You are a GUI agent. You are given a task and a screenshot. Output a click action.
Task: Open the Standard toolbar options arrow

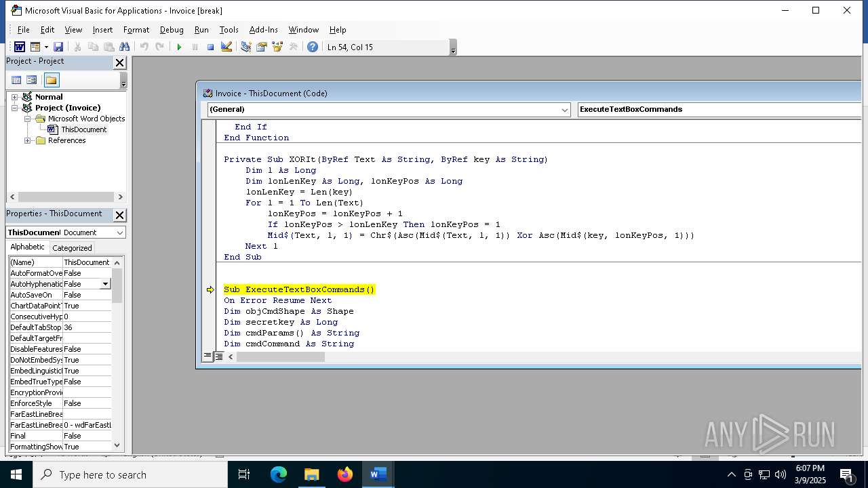point(453,47)
